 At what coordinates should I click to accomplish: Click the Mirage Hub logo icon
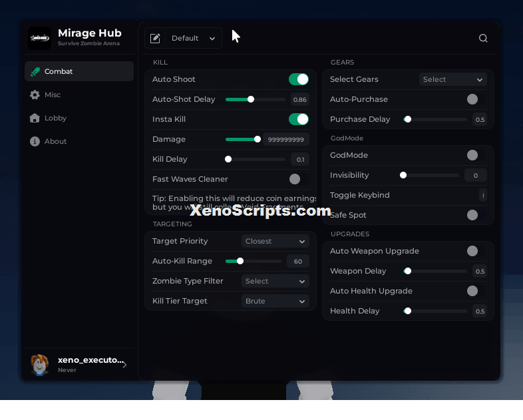(40, 38)
